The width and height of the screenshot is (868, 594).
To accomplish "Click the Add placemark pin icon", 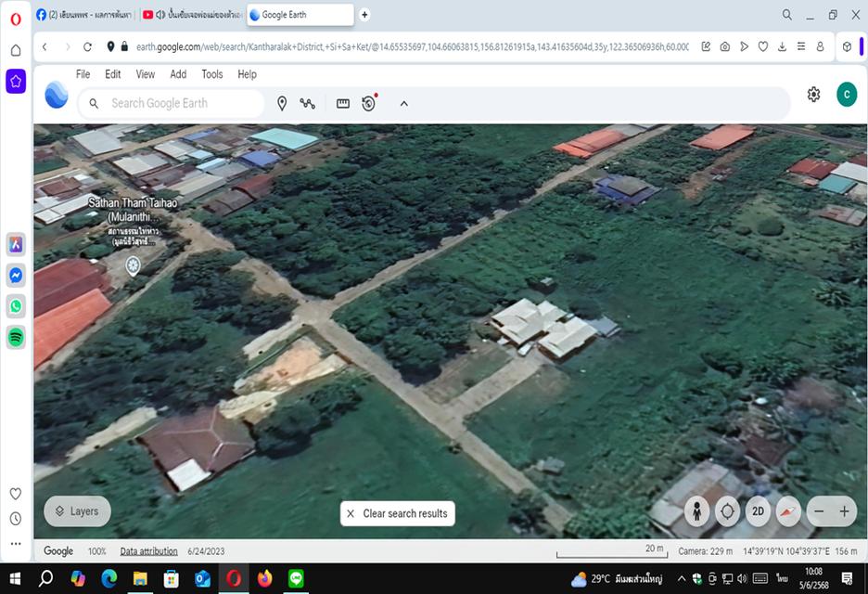I will click(282, 104).
